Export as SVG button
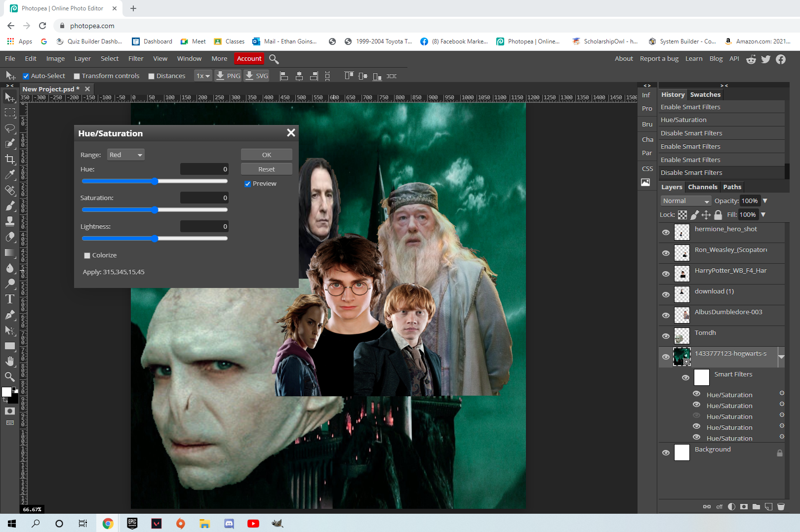 [257, 76]
